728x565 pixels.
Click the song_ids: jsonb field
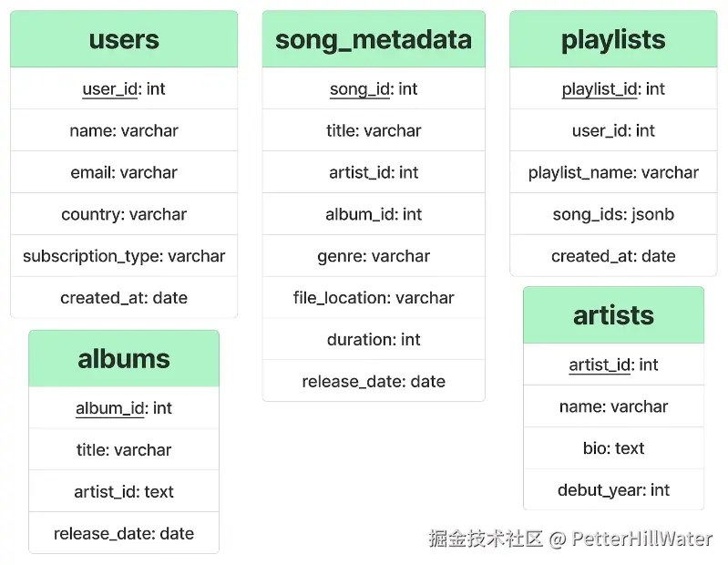(x=613, y=214)
